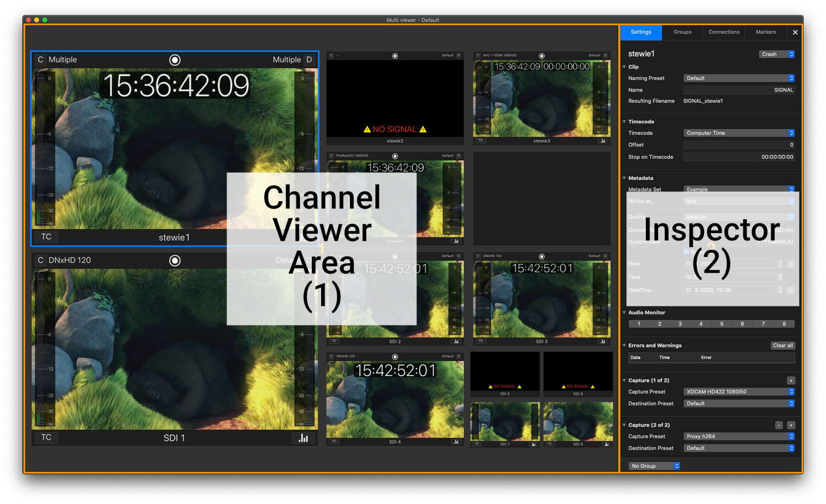826x504 pixels.
Task: Click the C button on stewie4 viewer
Action: pyautogui.click(x=331, y=155)
